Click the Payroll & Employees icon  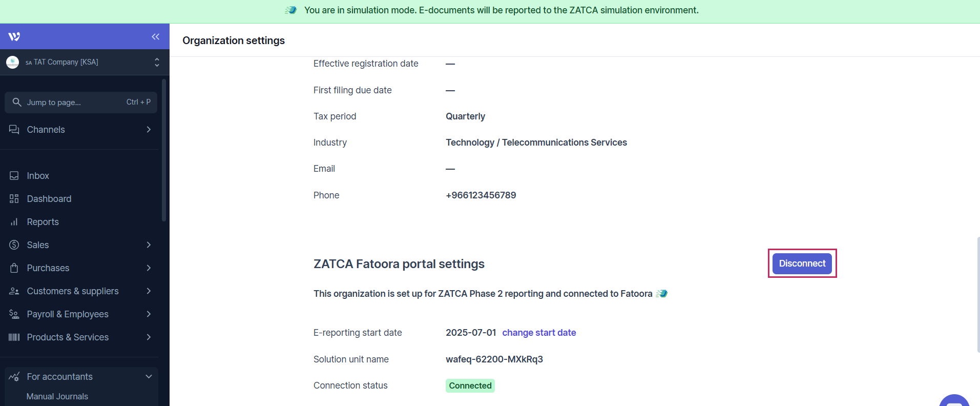pos(14,314)
